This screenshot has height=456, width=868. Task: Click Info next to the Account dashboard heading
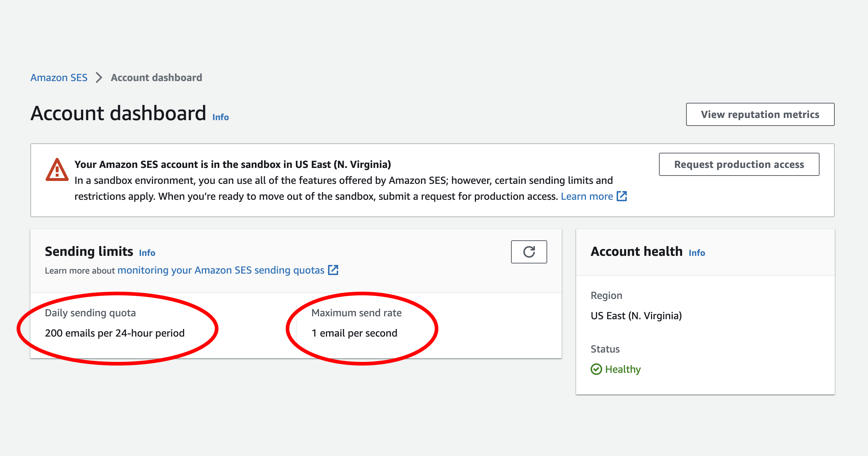tap(220, 117)
